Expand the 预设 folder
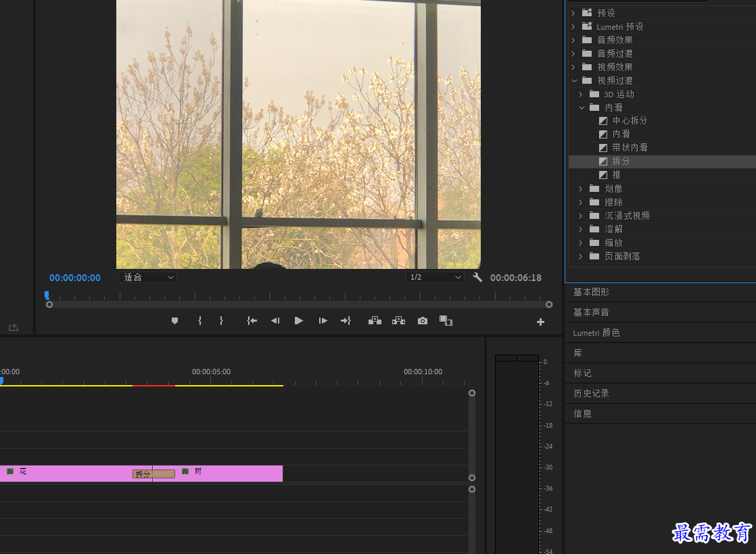The image size is (756, 554). (573, 13)
